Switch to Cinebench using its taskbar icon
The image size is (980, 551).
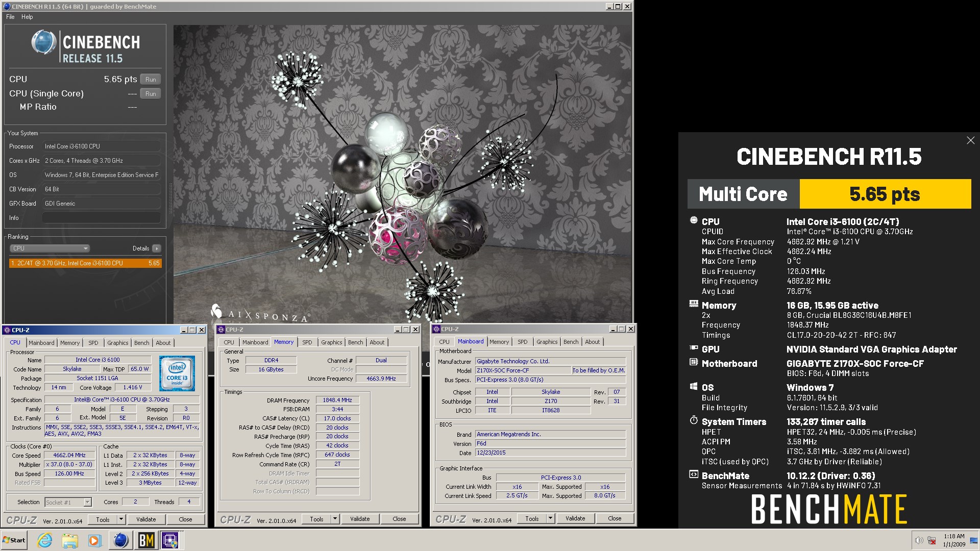point(120,540)
